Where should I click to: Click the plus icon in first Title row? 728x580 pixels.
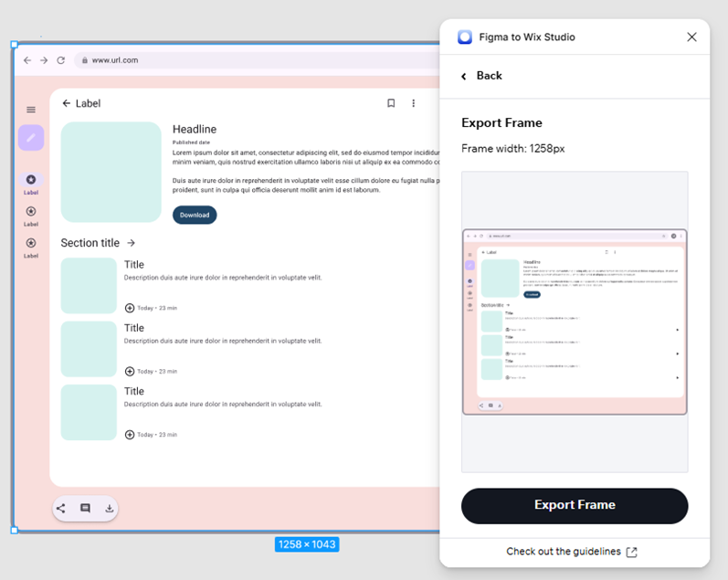(x=130, y=308)
